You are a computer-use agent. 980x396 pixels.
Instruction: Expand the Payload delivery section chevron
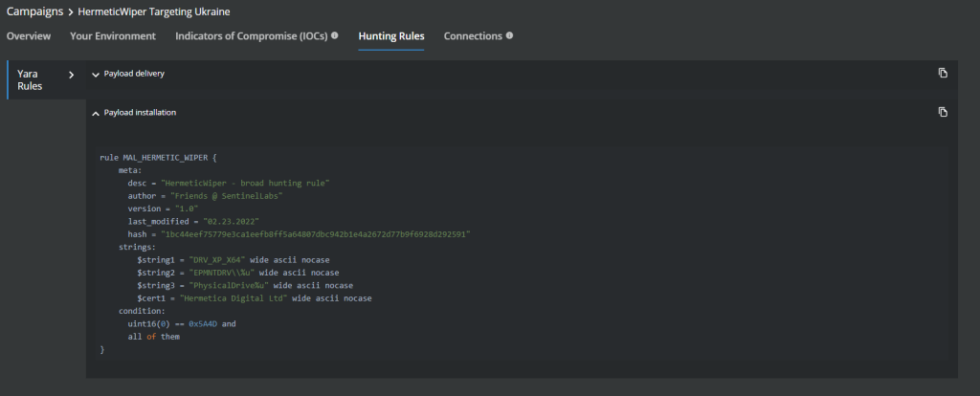click(x=96, y=74)
